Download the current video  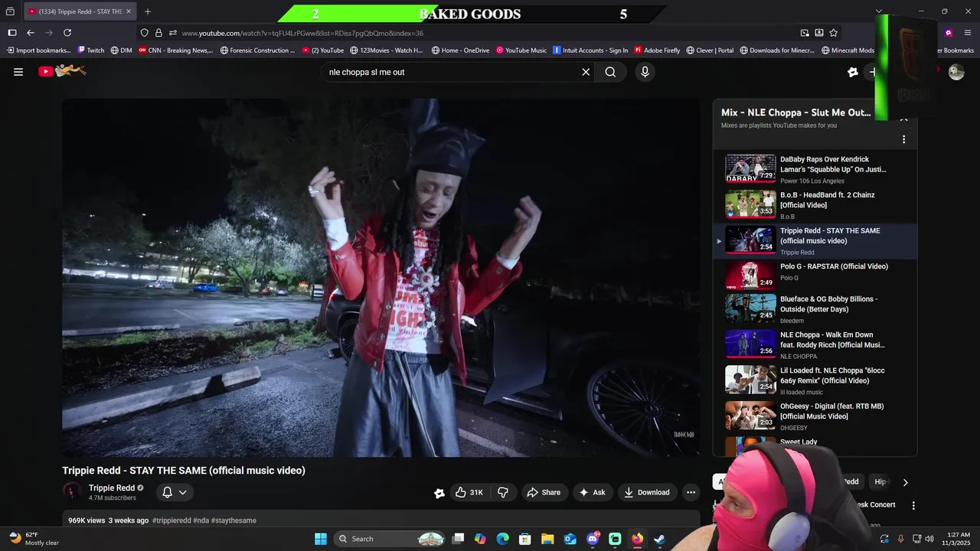(646, 492)
